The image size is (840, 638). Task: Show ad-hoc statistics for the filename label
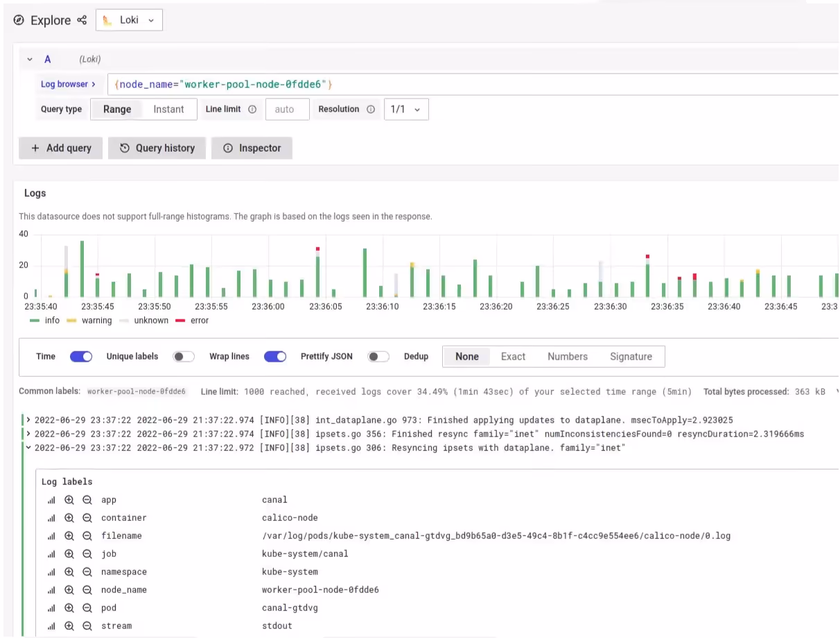(51, 536)
